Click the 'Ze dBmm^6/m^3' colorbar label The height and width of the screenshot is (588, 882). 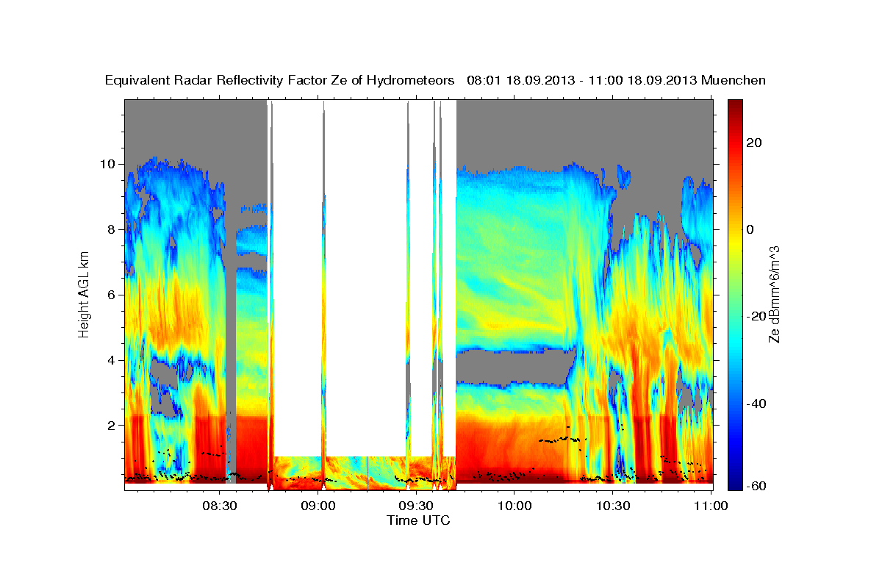click(x=774, y=294)
